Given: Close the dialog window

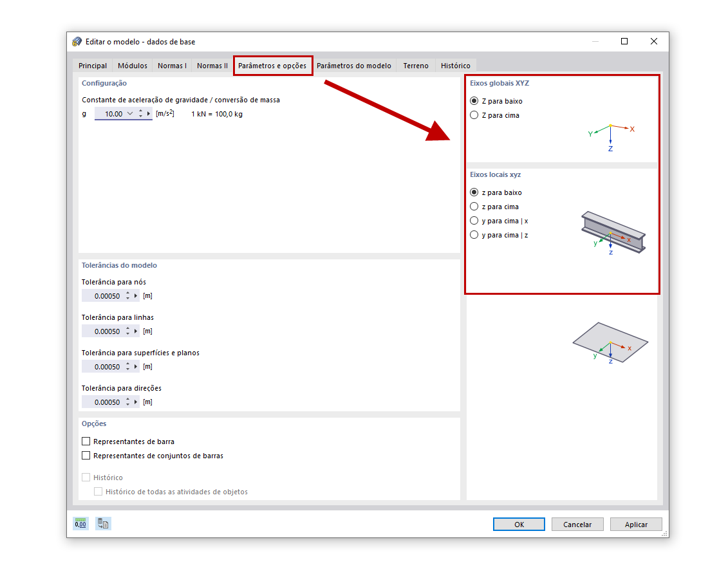Looking at the screenshot, I should pos(654,41).
